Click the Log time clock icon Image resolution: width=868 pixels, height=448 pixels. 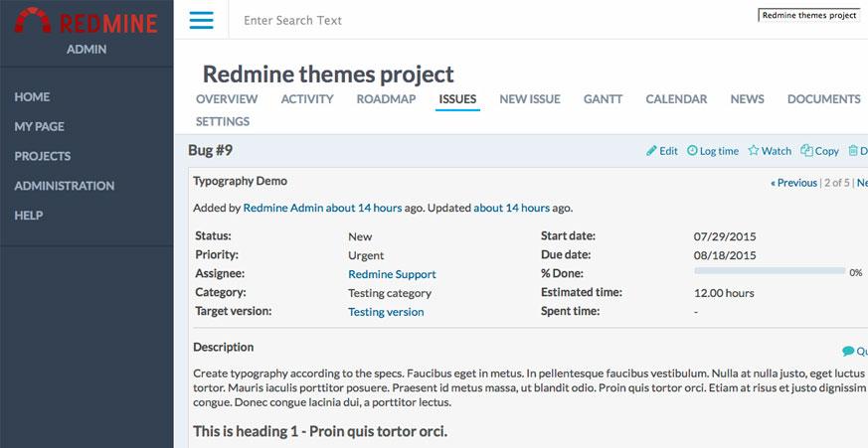[x=692, y=150]
